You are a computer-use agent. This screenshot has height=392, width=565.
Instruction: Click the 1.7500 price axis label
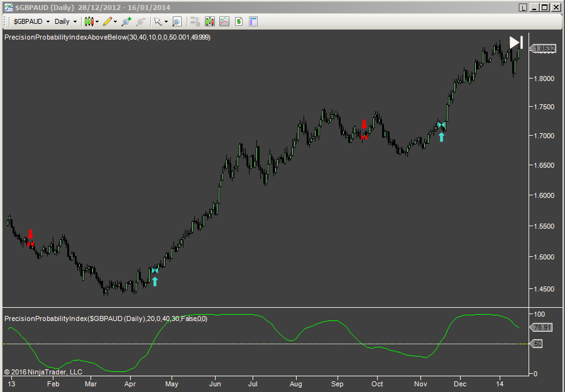pyautogui.click(x=544, y=107)
